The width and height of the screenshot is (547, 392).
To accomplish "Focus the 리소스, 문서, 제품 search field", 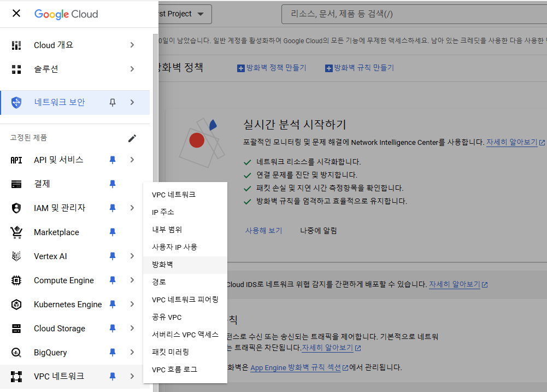I will (414, 14).
